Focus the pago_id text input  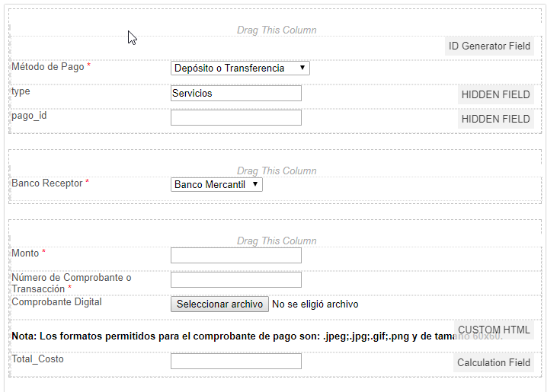coord(236,118)
